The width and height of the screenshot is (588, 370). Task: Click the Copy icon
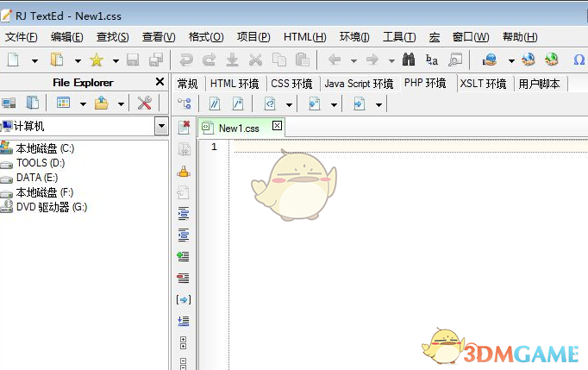pos(279,60)
